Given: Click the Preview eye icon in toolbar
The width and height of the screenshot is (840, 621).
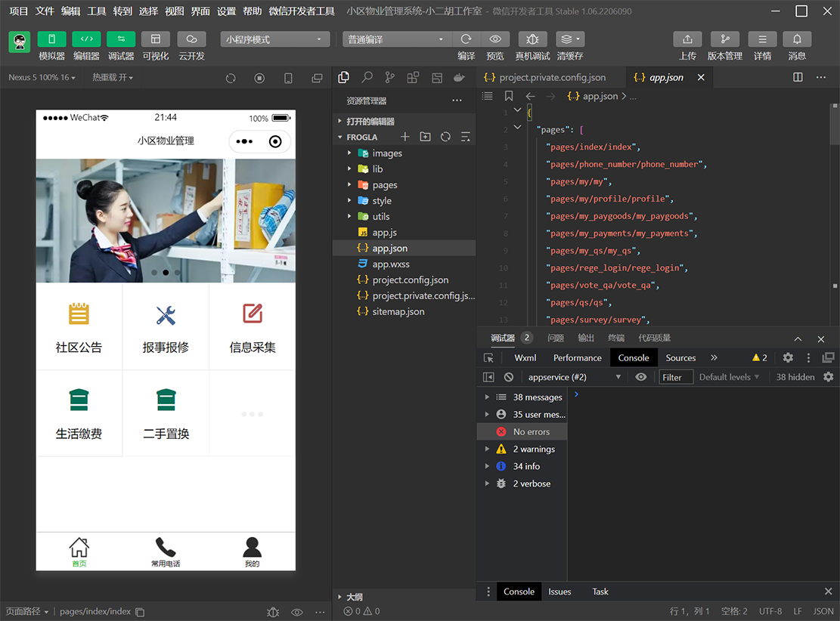Looking at the screenshot, I should (495, 39).
